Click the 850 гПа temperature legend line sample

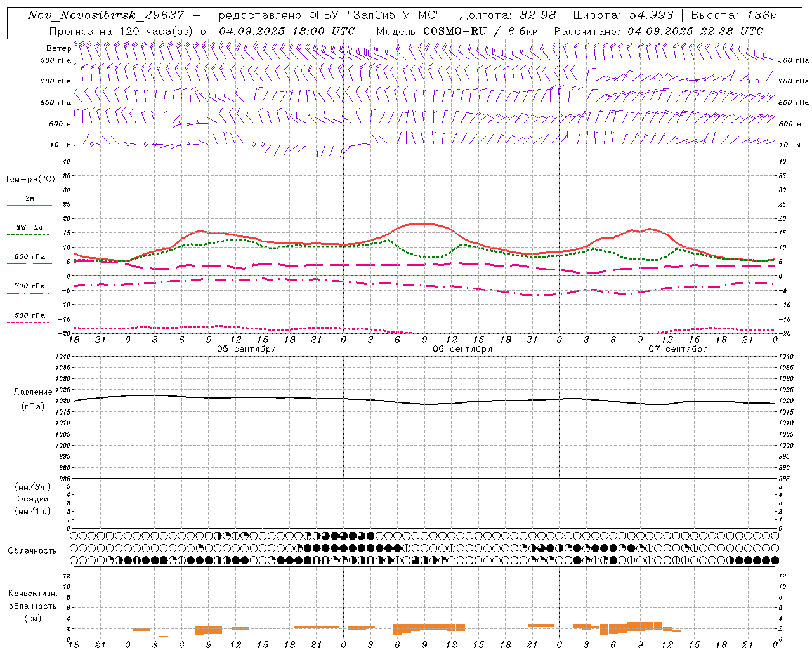29,264
